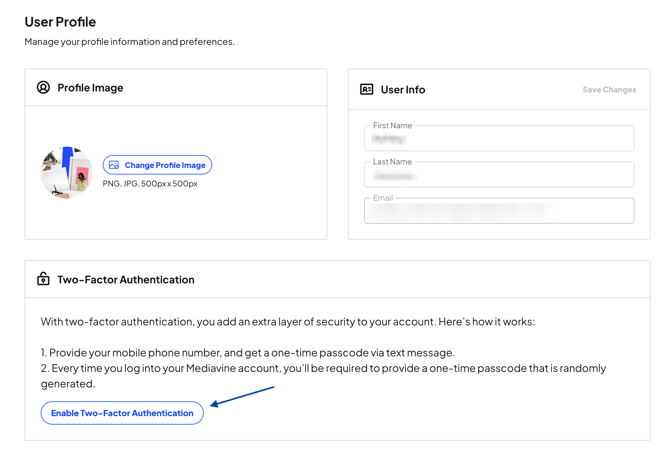Click step 1 about mobile phone number

point(248,353)
